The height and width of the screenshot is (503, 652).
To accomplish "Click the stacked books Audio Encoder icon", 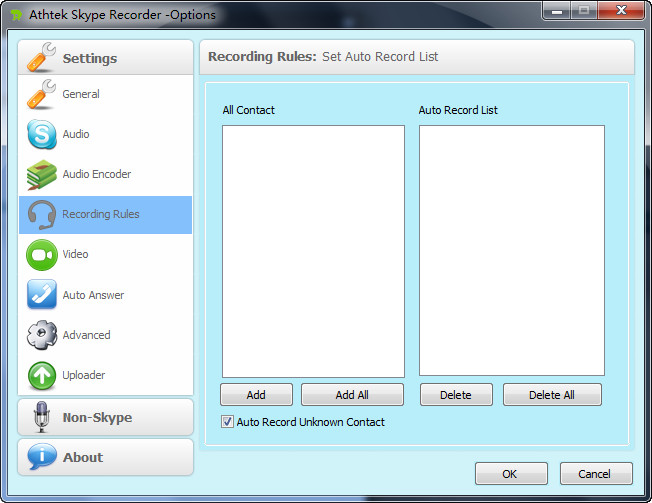I will (x=42, y=175).
